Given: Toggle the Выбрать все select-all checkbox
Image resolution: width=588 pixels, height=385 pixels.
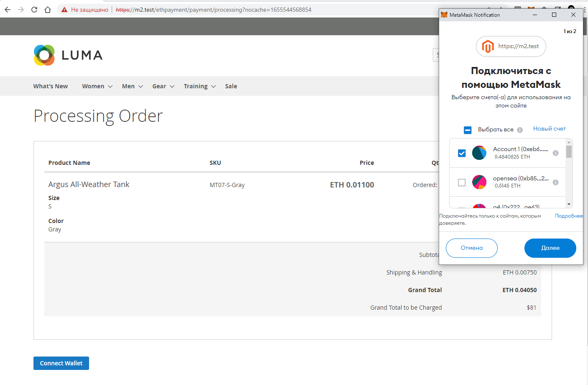Looking at the screenshot, I should pyautogui.click(x=468, y=130).
